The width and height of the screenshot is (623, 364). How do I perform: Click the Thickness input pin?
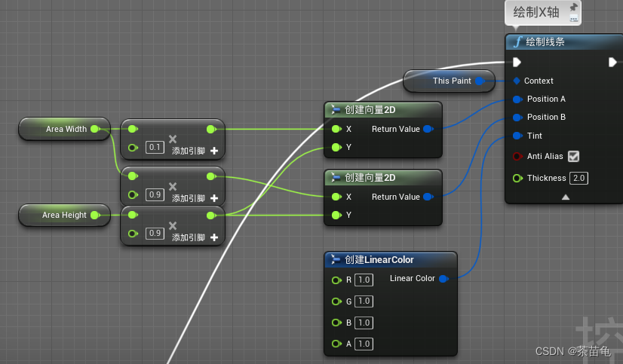coord(517,178)
